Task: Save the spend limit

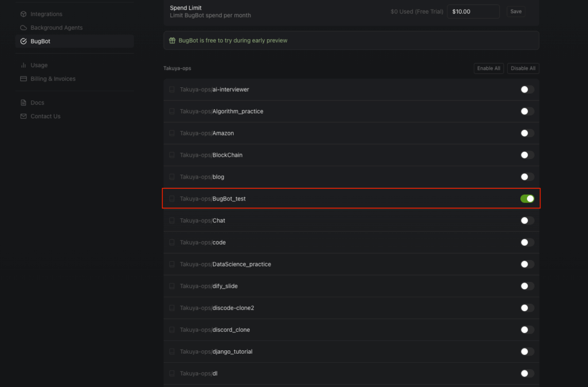Action: click(516, 11)
